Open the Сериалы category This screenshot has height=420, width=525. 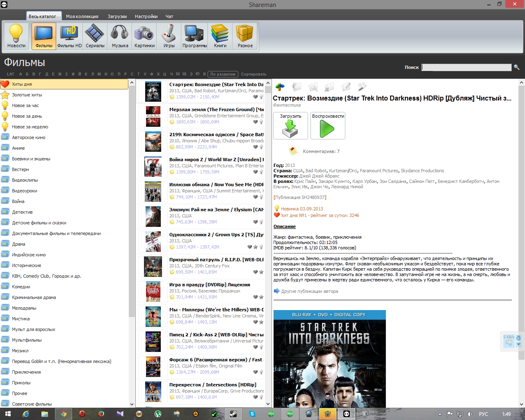[x=95, y=36]
